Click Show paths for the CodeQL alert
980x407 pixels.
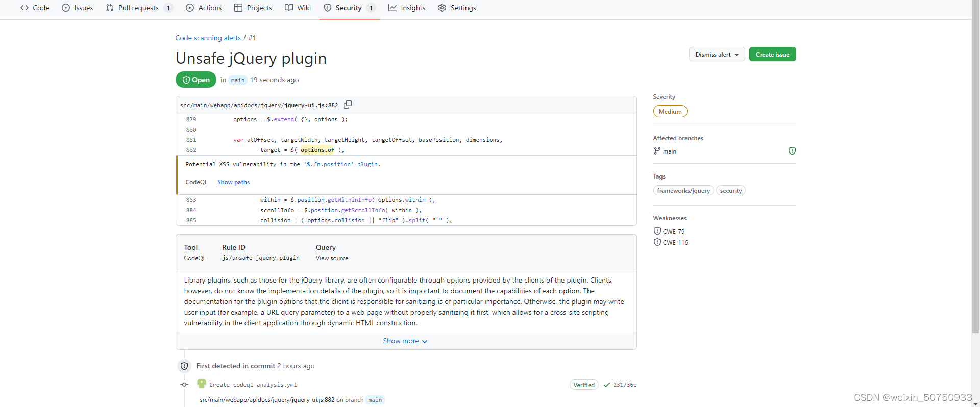233,182
